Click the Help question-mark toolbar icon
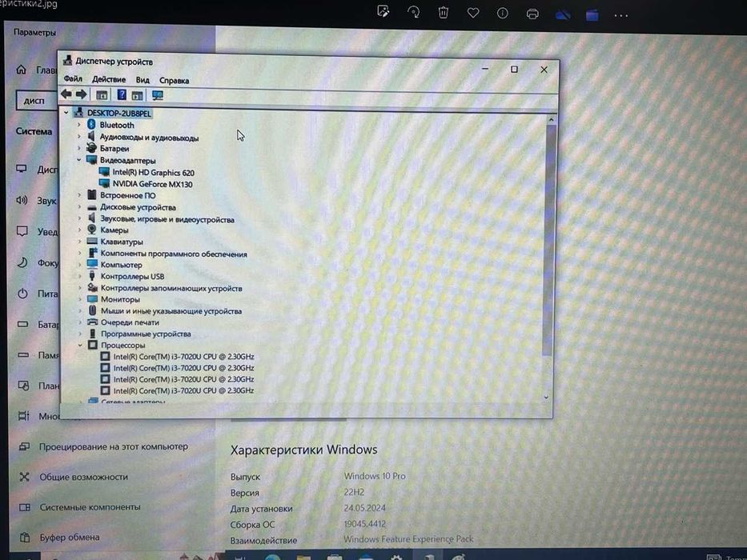This screenshot has width=747, height=560. (x=122, y=94)
